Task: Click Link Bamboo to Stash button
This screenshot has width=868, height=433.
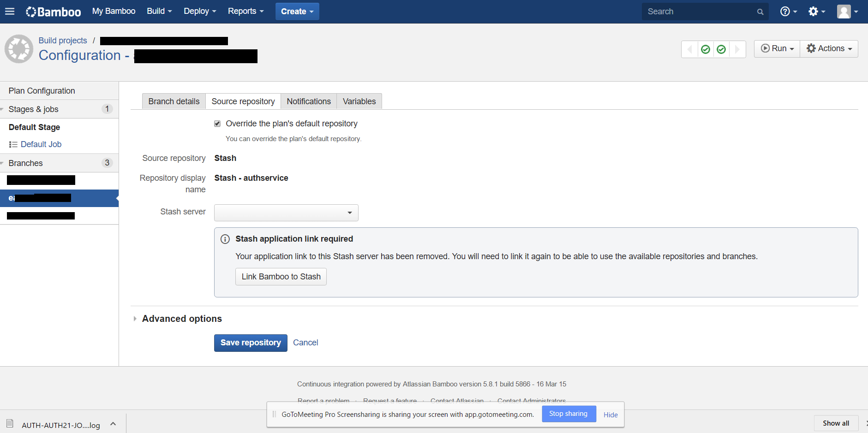Action: (x=281, y=277)
